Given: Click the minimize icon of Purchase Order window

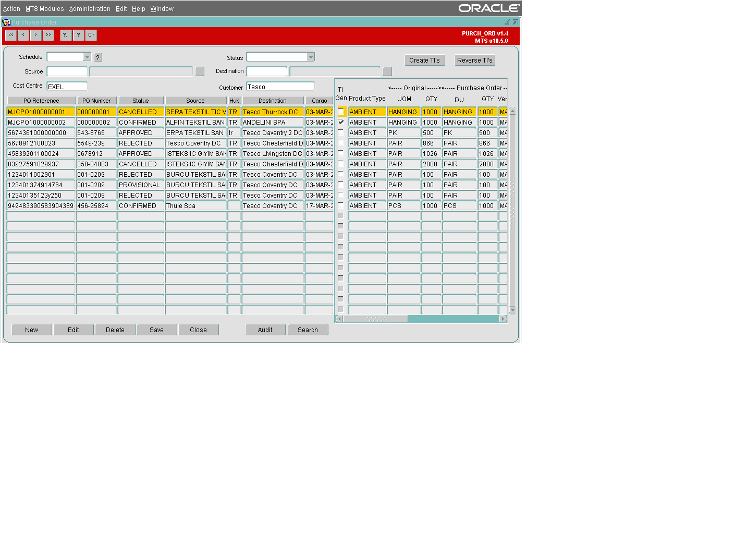Looking at the screenshot, I should click(507, 22).
